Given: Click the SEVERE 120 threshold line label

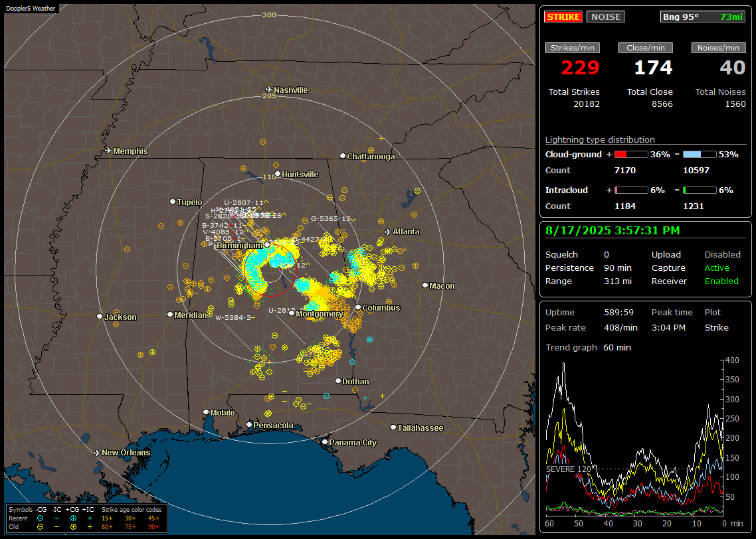Looking at the screenshot, I should (x=569, y=469).
